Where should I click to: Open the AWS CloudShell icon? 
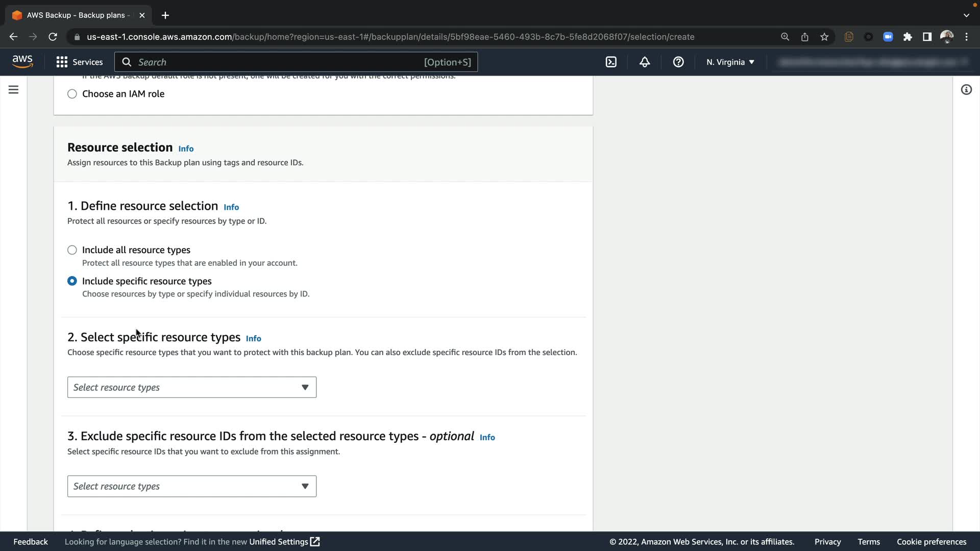[x=611, y=62]
